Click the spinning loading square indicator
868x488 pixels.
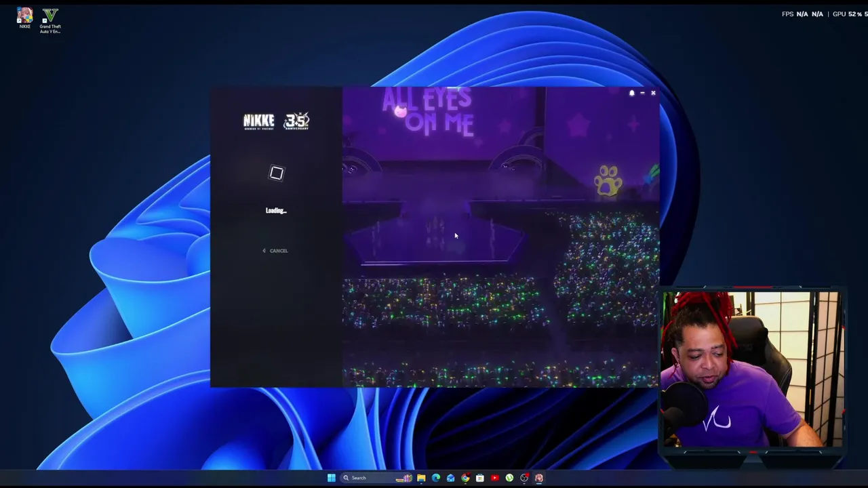tap(276, 174)
